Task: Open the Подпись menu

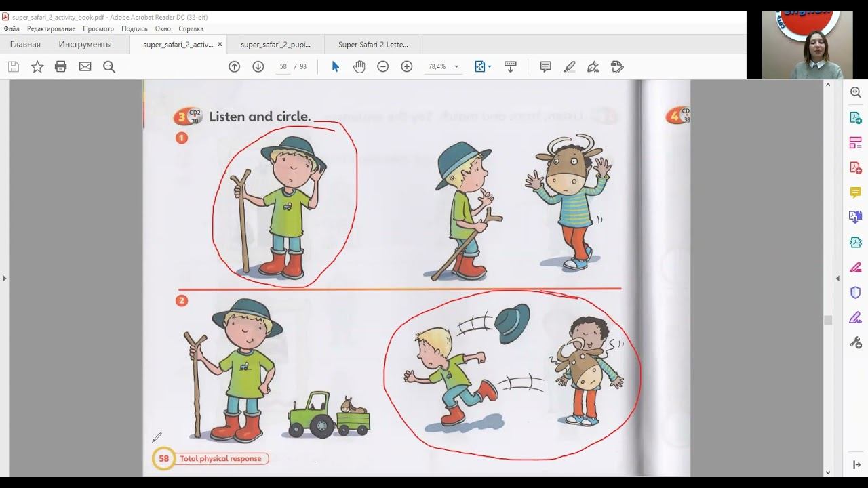Action: click(134, 28)
